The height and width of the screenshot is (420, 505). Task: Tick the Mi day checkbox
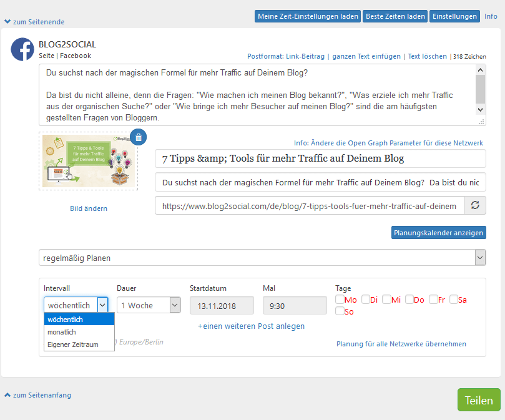[x=386, y=299]
